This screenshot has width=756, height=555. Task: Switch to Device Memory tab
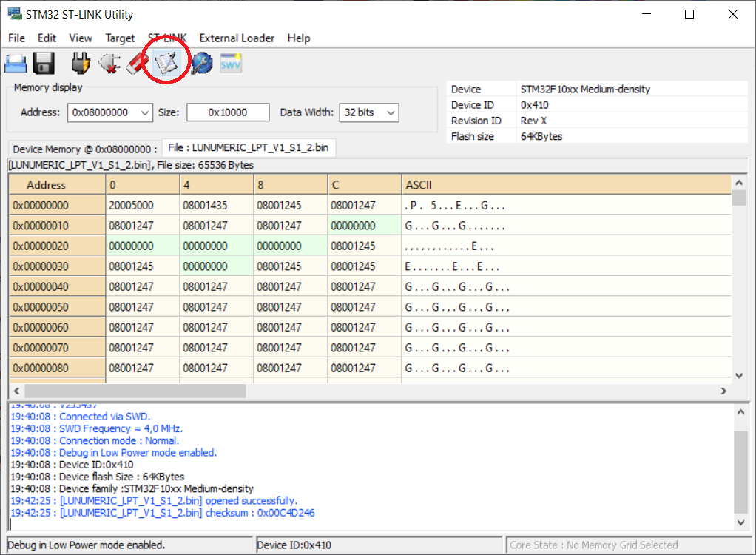click(x=84, y=149)
